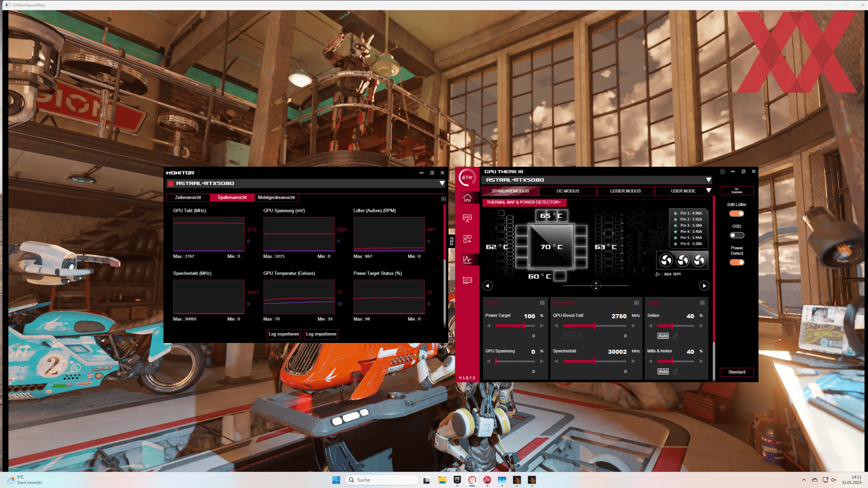Edit the Seiten fan curve pencil
Image resolution: width=868 pixels, height=488 pixels.
point(675,336)
